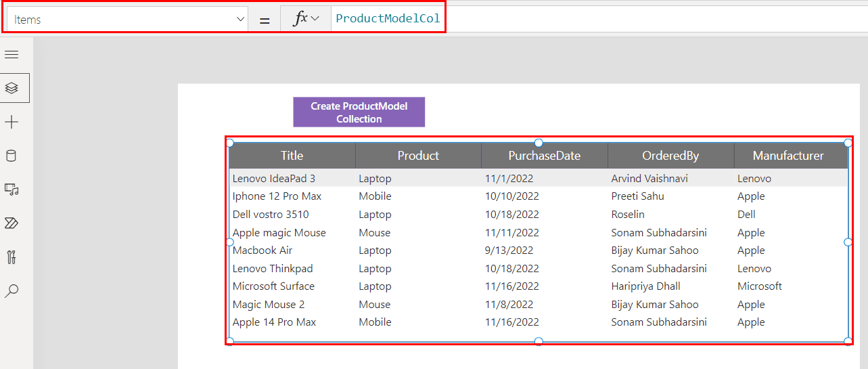Click Macbook Air cell
This screenshot has height=369, width=868.
tap(262, 251)
